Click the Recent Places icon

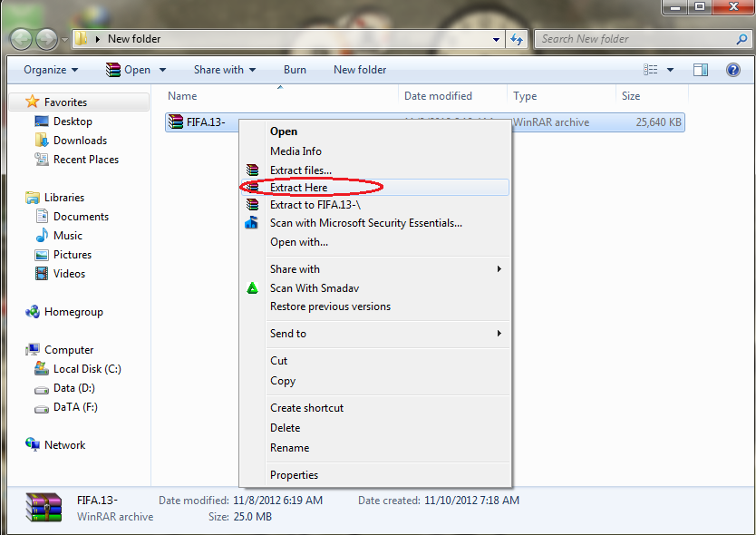(42, 160)
